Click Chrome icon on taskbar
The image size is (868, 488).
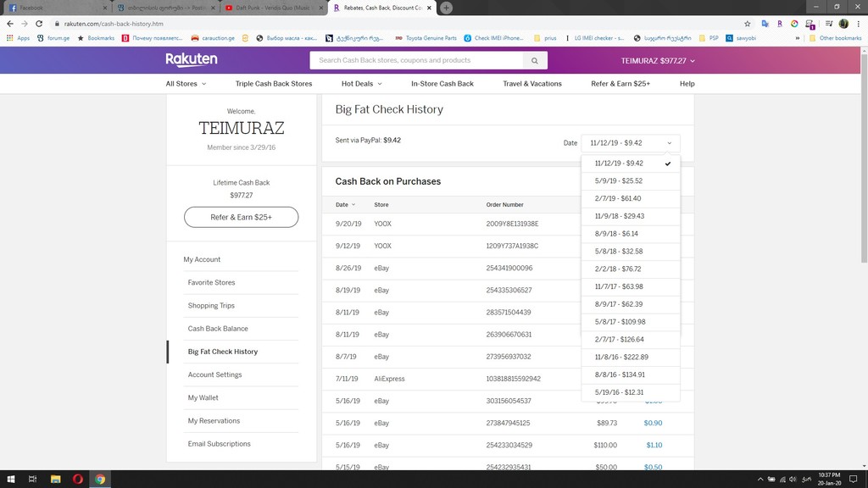100,480
